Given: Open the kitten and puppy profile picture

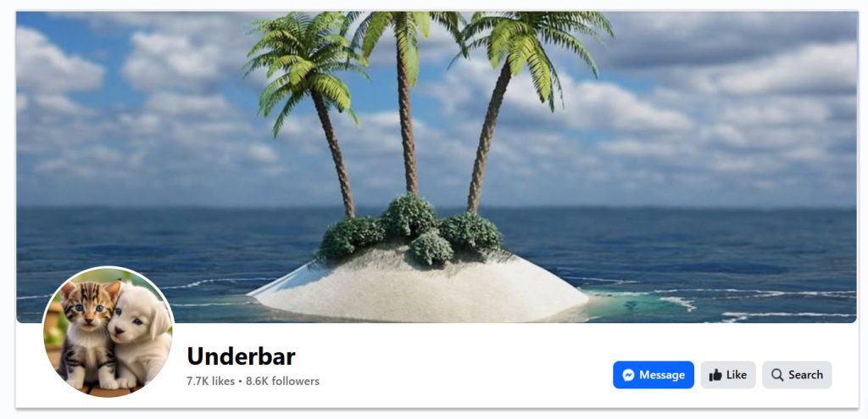Looking at the screenshot, I should [108, 332].
